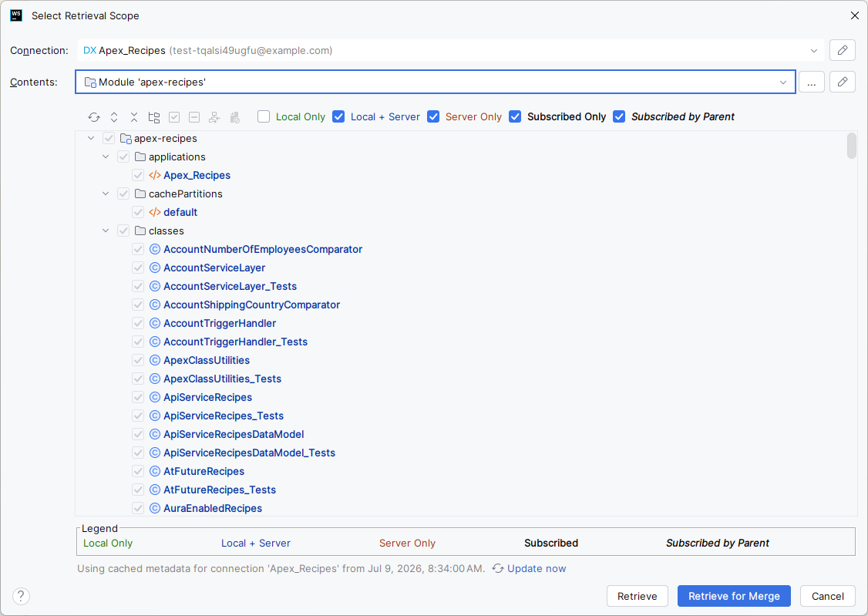Screen dimensions: 868x616
Task: Click the refresh icon beside Update now
Action: click(498, 568)
